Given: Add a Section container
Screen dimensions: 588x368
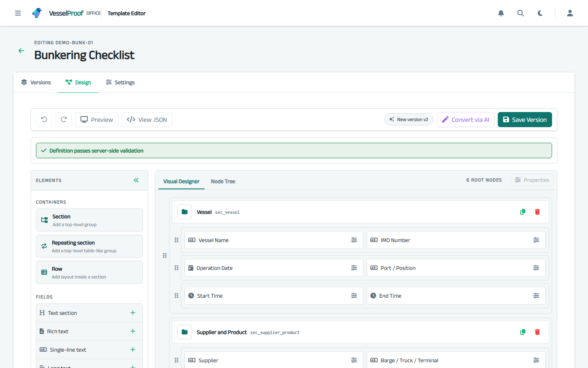Looking at the screenshot, I should (x=89, y=220).
